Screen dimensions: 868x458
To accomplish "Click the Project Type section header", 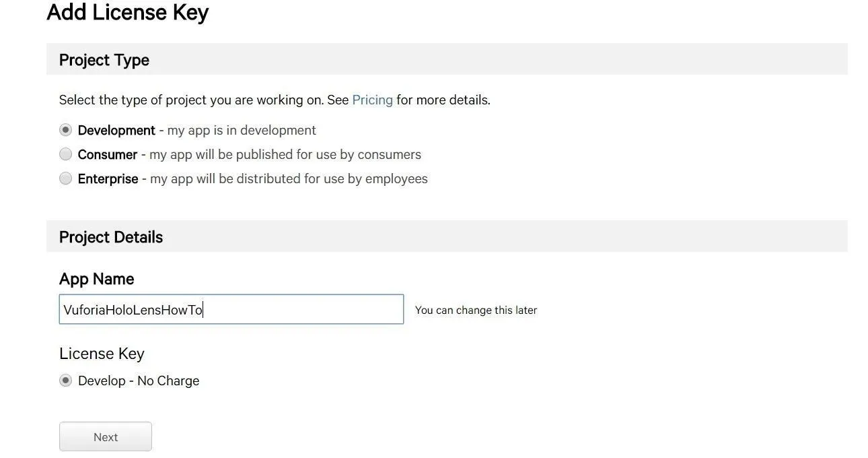I will [x=104, y=60].
